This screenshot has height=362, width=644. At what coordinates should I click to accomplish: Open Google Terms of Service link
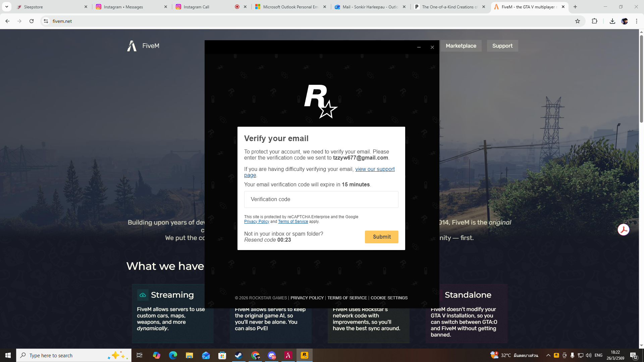coord(293,222)
